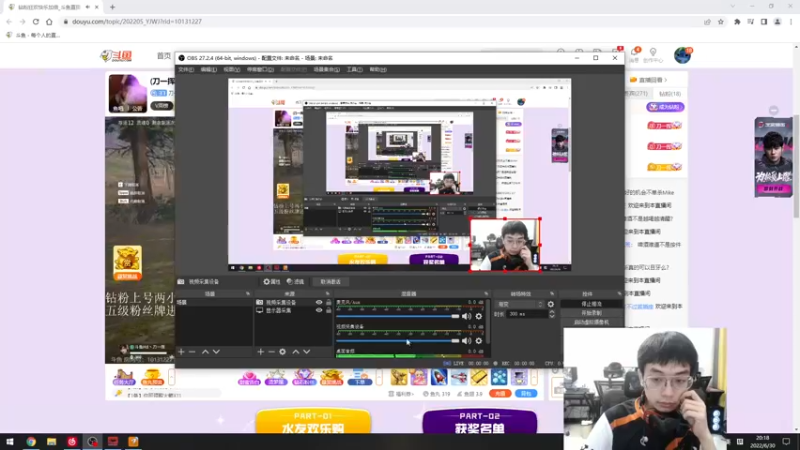Open source properties via the gear under the sources list
This screenshot has width=800, height=450.
tap(283, 352)
